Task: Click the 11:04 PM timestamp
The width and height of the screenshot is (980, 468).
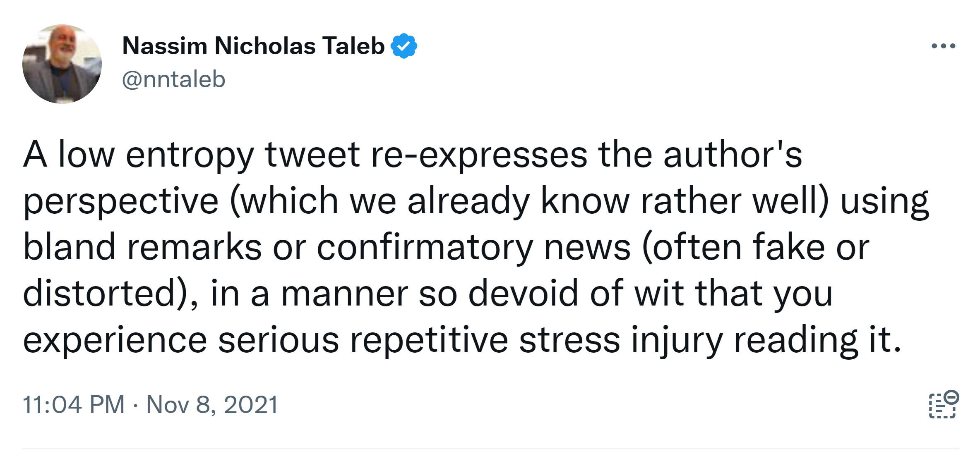Action: [x=73, y=404]
